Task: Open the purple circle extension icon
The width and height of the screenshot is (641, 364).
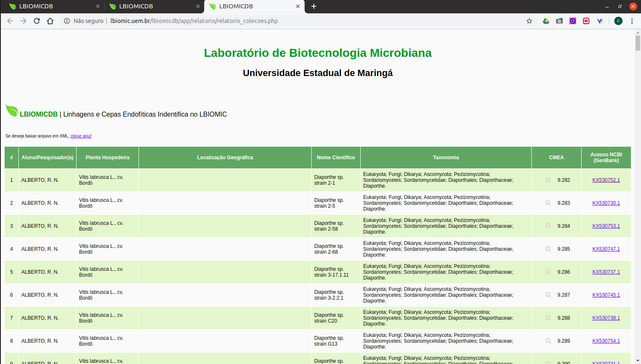Action: tap(573, 21)
